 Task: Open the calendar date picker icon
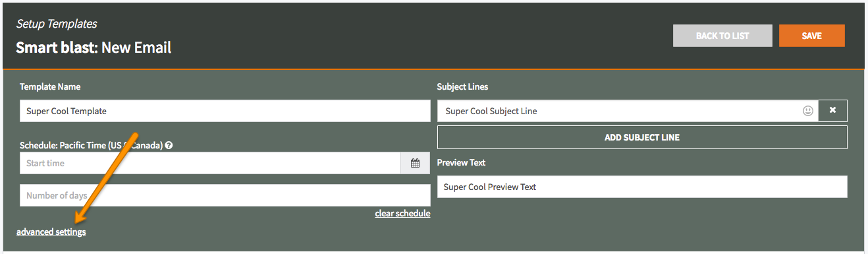416,163
